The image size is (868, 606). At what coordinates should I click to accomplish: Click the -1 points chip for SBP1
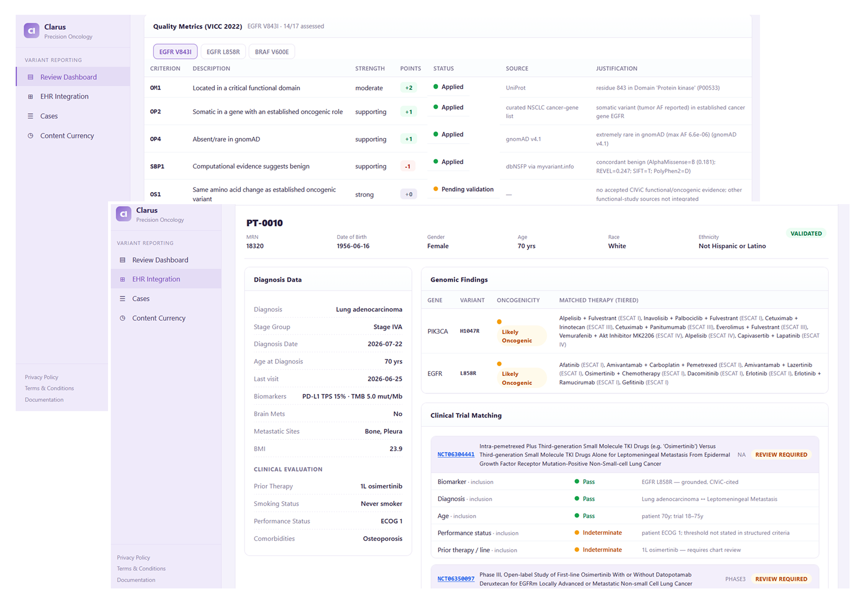pos(408,166)
